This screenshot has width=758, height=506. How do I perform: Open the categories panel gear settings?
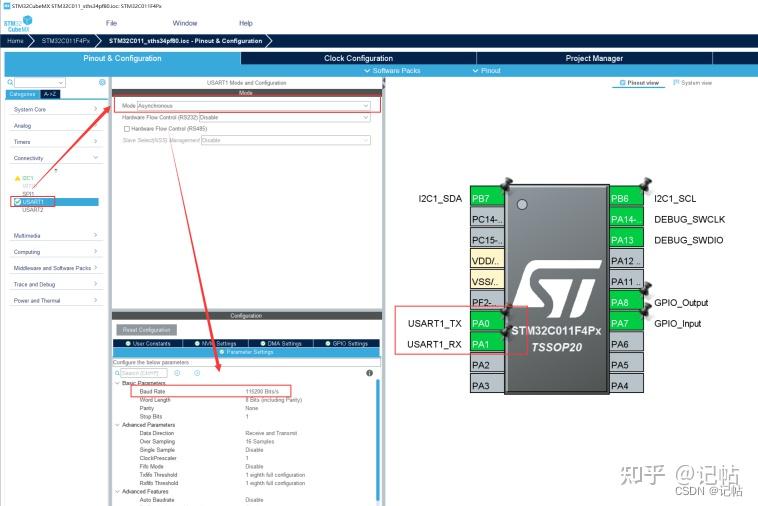pos(102,83)
